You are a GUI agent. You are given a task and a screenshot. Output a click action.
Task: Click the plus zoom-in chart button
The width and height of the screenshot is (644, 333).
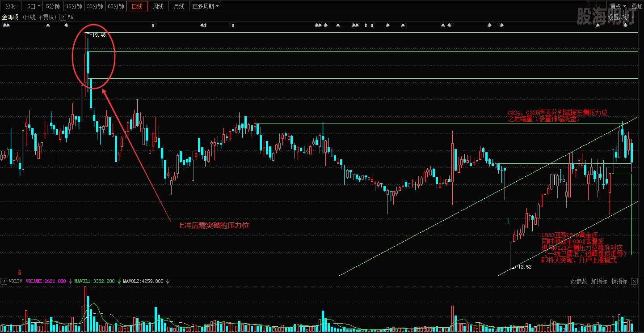(592, 6)
